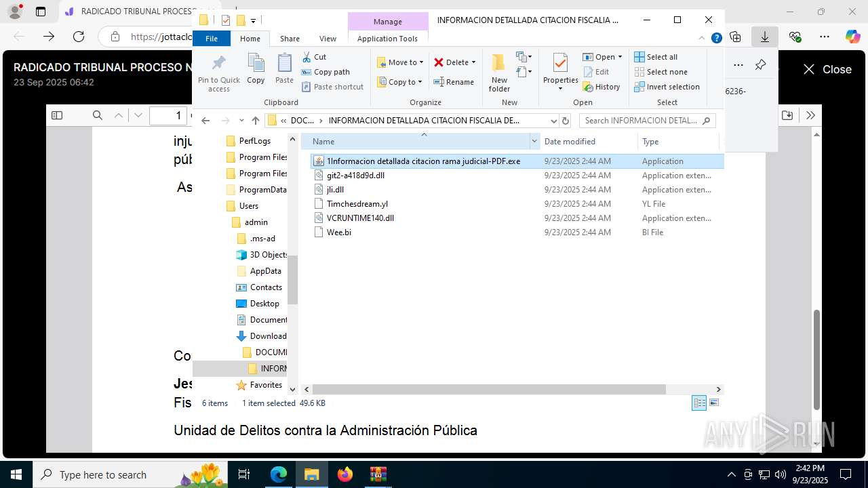Click History in the ribbon
Viewport: 868px width, 488px height.
(x=601, y=87)
